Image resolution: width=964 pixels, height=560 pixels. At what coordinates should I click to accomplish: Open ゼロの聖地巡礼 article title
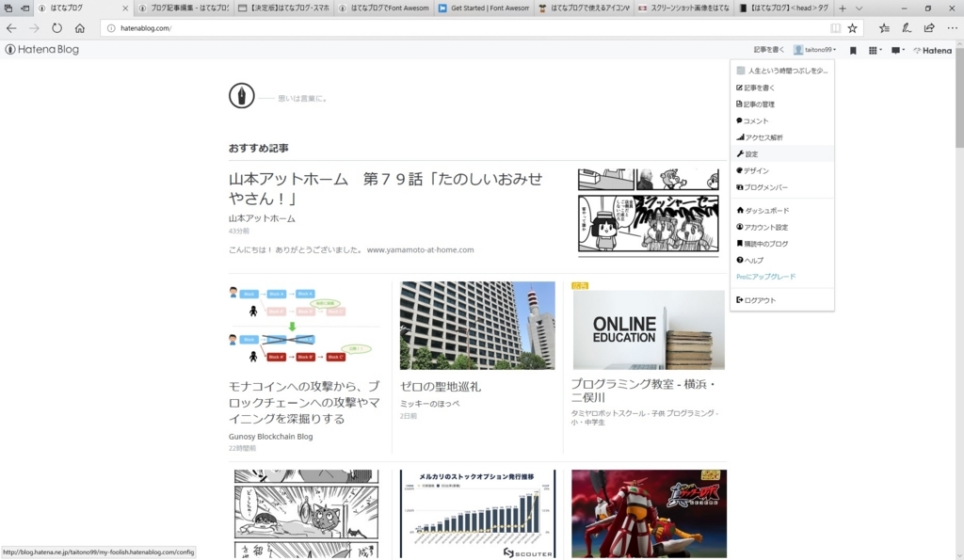441,387
